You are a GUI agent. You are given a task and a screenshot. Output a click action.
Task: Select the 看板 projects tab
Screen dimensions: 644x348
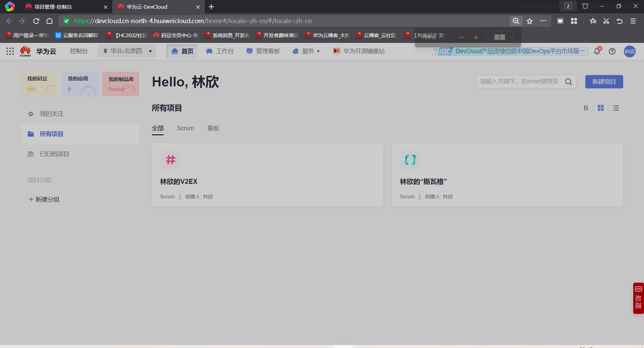pyautogui.click(x=213, y=128)
